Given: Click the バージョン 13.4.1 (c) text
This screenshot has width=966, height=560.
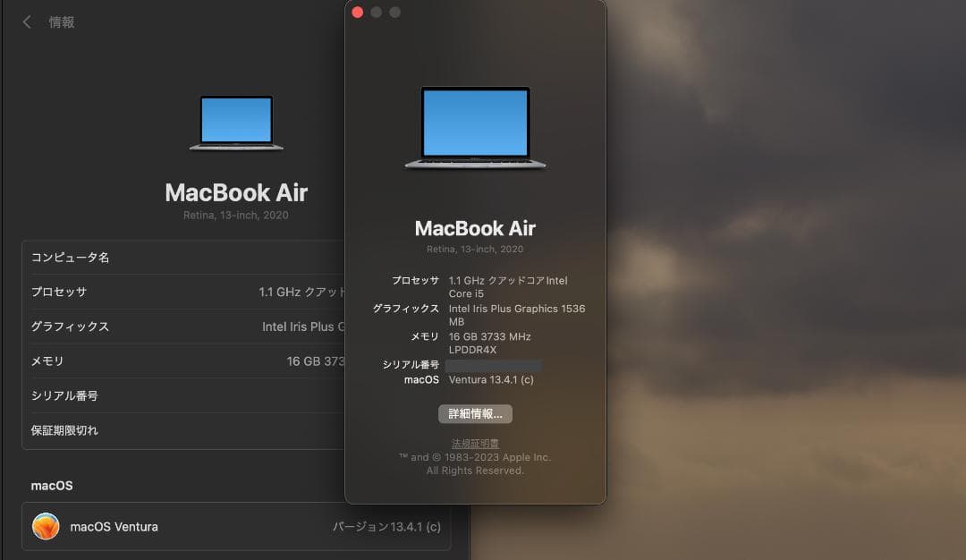Looking at the screenshot, I should 386,527.
